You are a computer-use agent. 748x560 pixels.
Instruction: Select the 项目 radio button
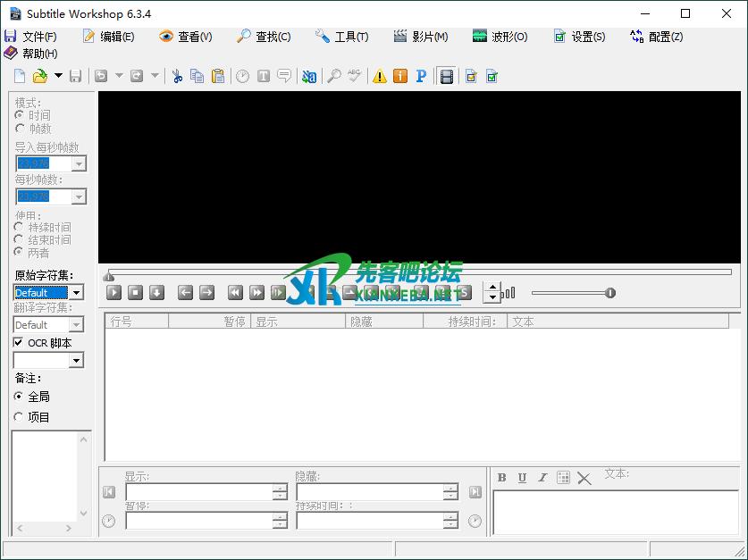click(19, 417)
